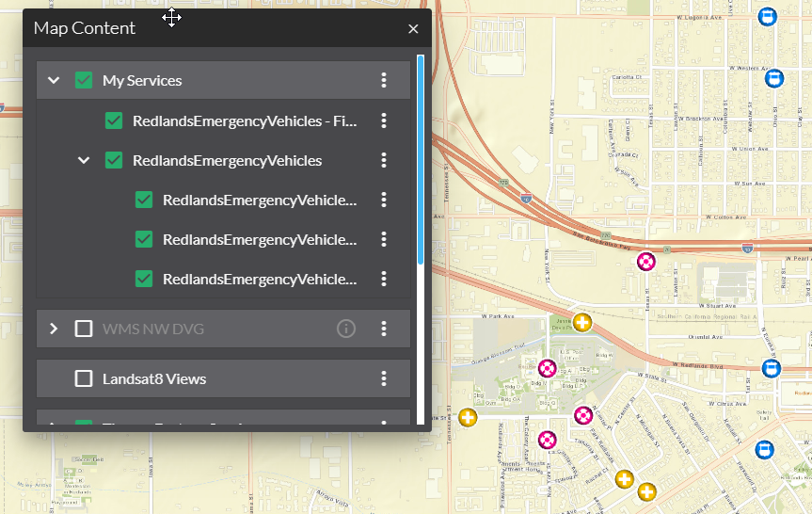Click blue vehicle marker near W Lugonia Ave
The width and height of the screenshot is (812, 514).
click(x=768, y=17)
